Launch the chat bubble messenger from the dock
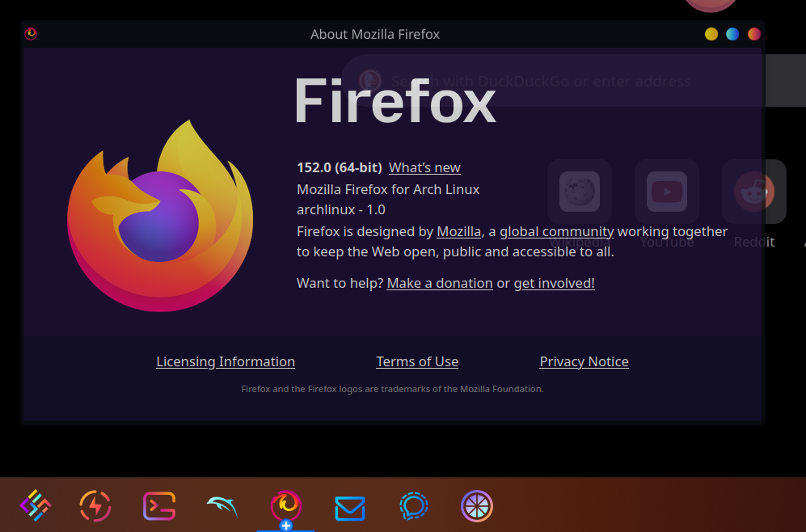The height and width of the screenshot is (532, 806). tap(413, 506)
